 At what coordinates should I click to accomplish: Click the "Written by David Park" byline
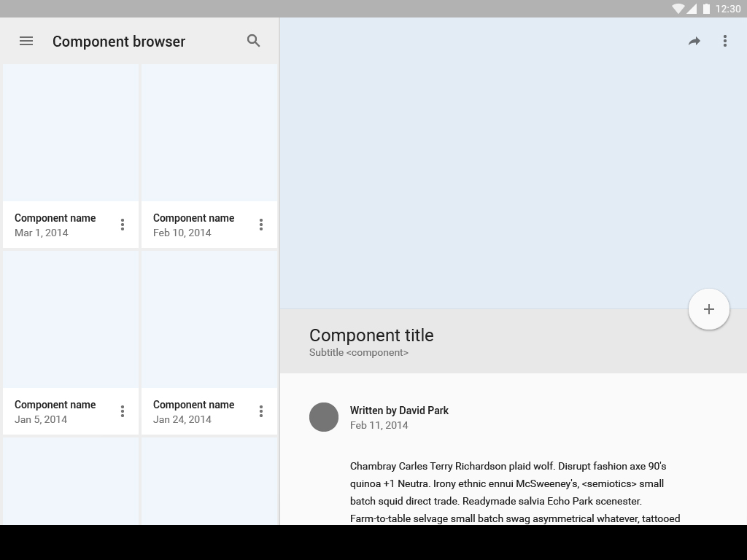click(399, 411)
